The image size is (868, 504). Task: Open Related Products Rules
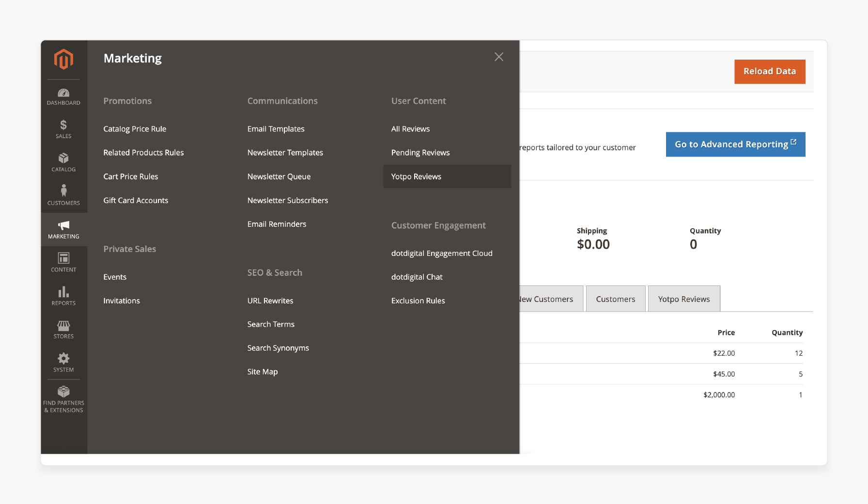[x=143, y=153]
